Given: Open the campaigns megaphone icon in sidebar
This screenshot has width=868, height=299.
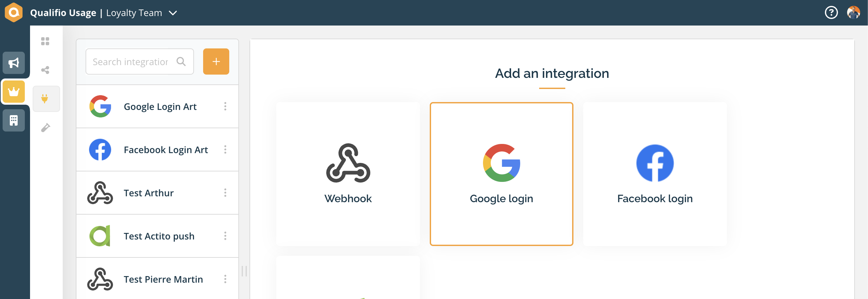Looking at the screenshot, I should pos(14,63).
